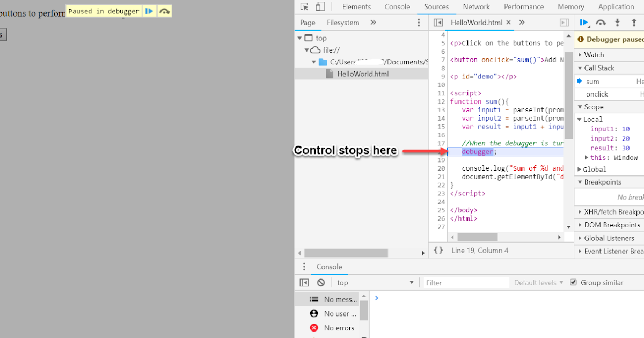Step over next function call
644x338 pixels.
pyautogui.click(x=601, y=22)
